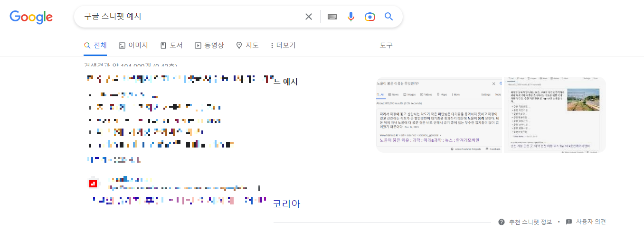Click the magnifier search submit icon
Image resolution: width=644 pixels, height=231 pixels.
389,17
